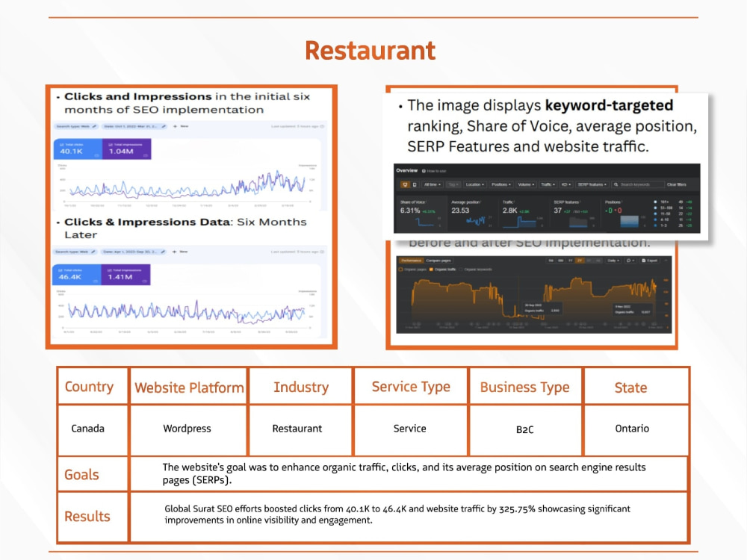This screenshot has height=560, width=747.
Task: Select the 6M time range
Action: (561, 261)
